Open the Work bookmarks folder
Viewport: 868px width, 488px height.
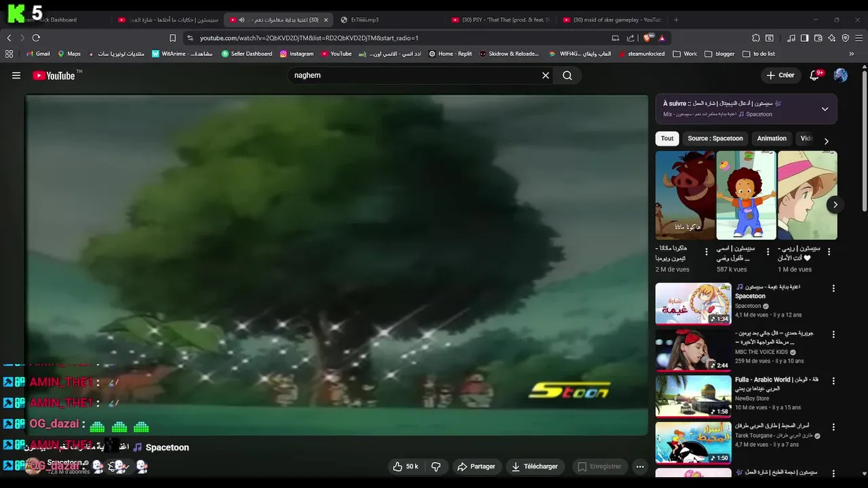pyautogui.click(x=685, y=54)
